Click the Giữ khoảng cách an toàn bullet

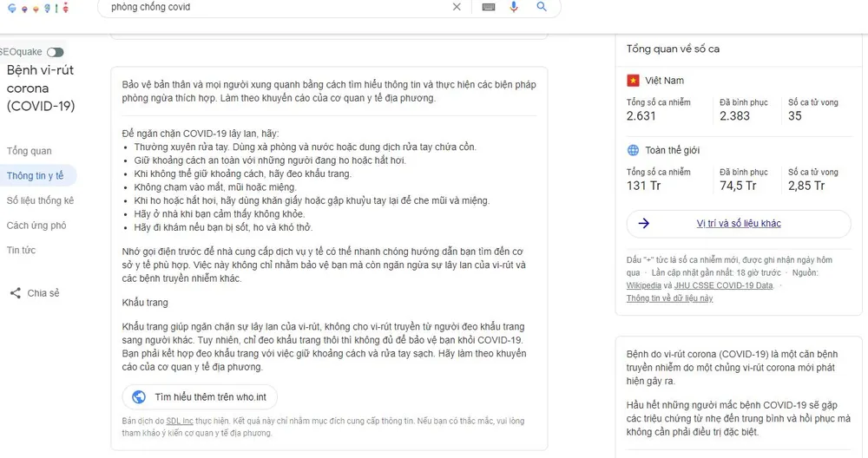pos(270,160)
